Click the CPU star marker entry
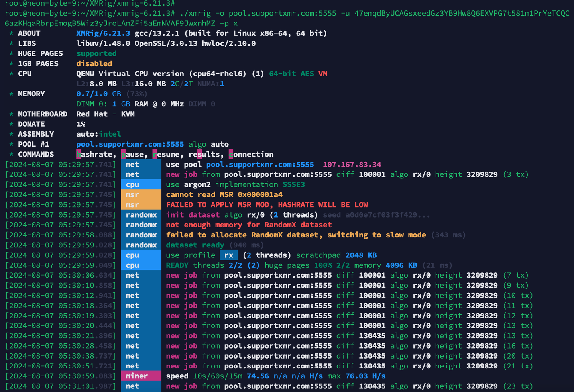 coord(11,74)
